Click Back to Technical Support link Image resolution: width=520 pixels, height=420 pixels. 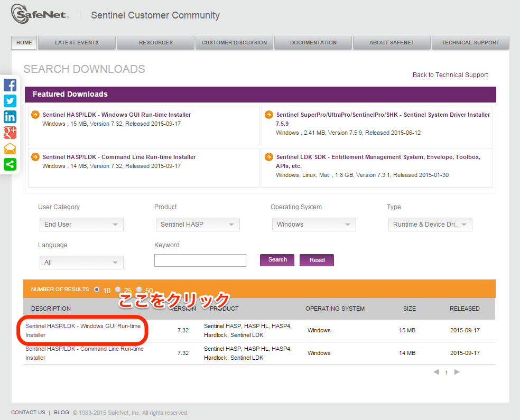pos(450,75)
